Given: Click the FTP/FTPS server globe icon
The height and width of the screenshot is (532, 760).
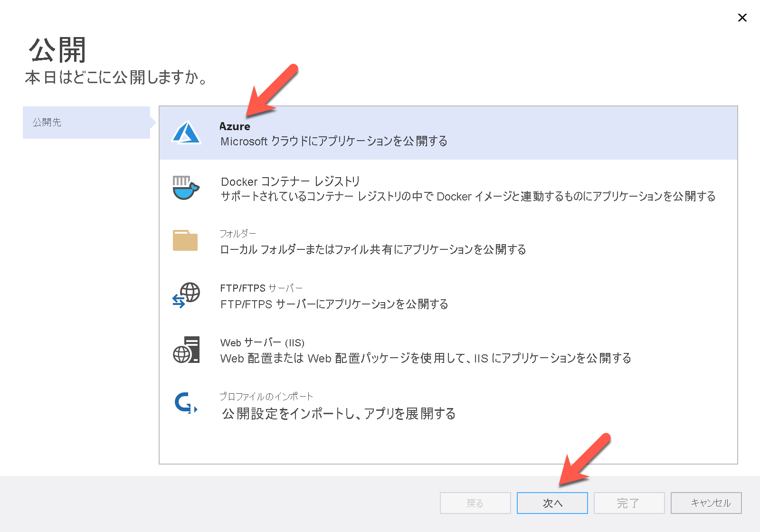Looking at the screenshot, I should point(186,295).
